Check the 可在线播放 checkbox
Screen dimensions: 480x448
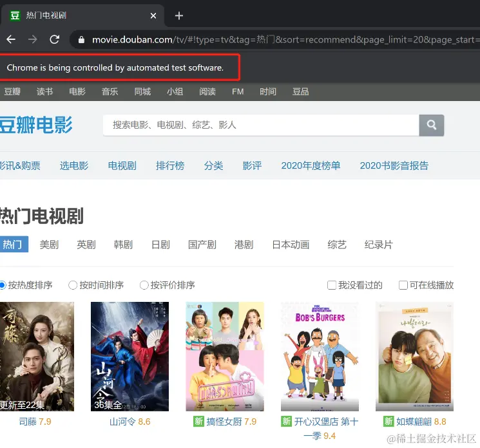pos(403,285)
